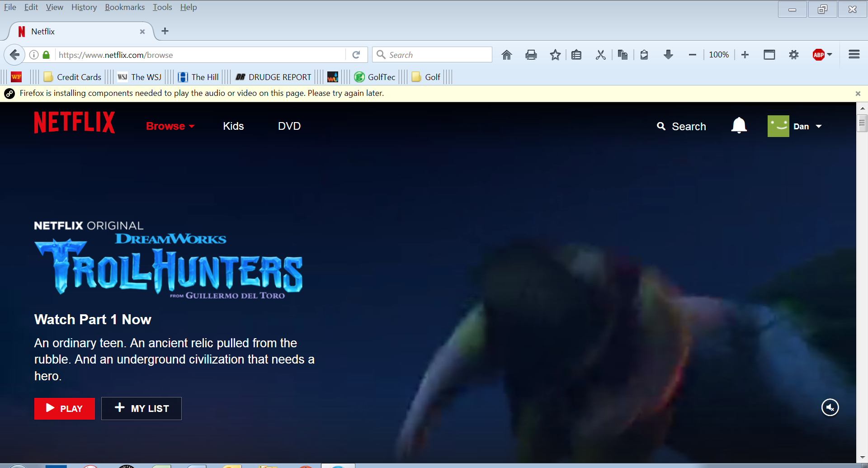The image size is (868, 468).
Task: Open the Weather Underground bookmark icon
Action: 333,77
